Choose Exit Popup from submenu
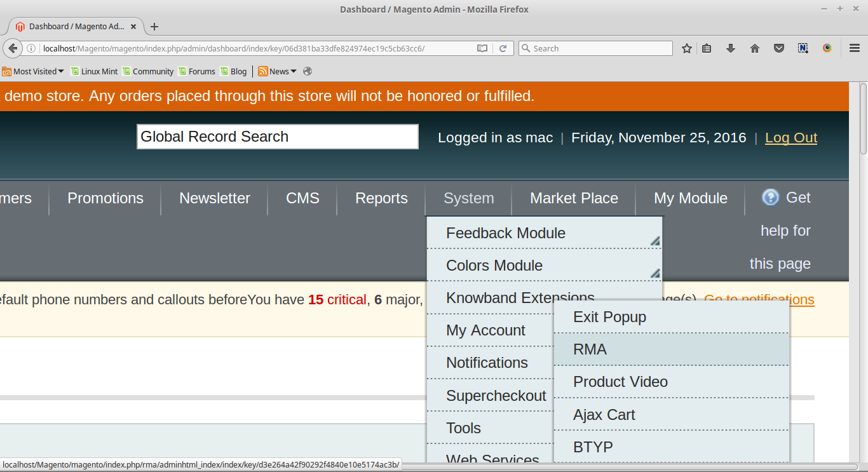Viewport: 868px width, 472px height. [672, 317]
